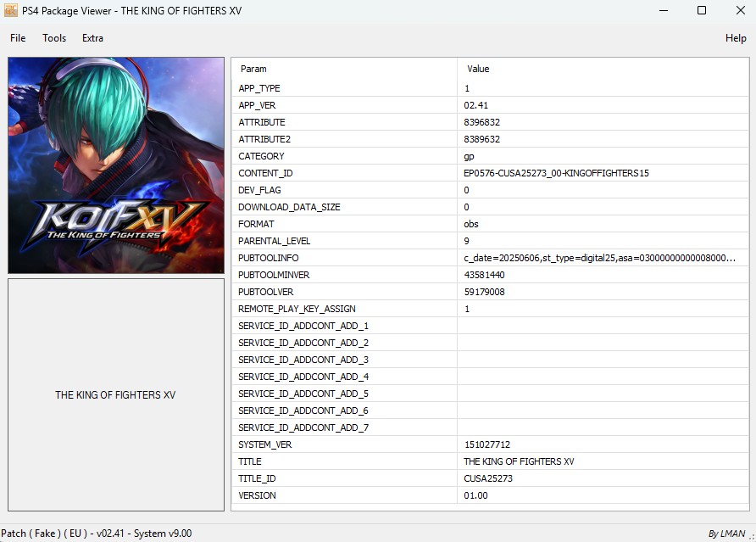The image size is (756, 542).
Task: Select the APP_VER parameter
Action: (257, 105)
